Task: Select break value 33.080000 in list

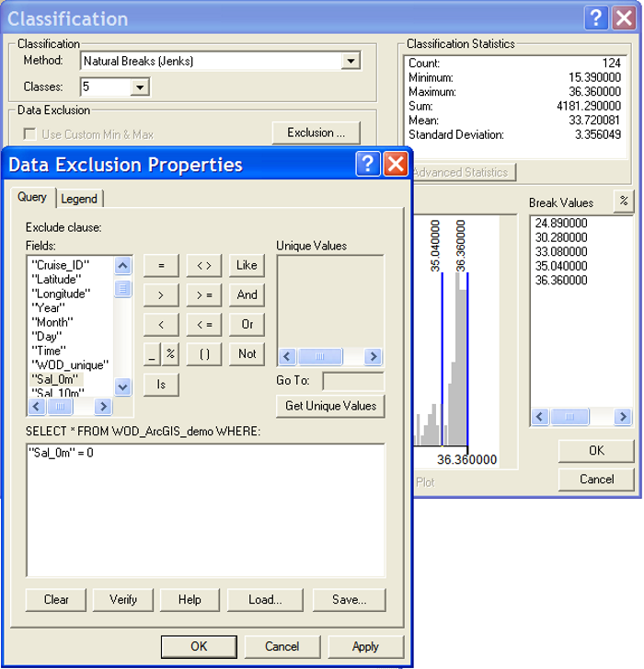Action: click(x=560, y=251)
